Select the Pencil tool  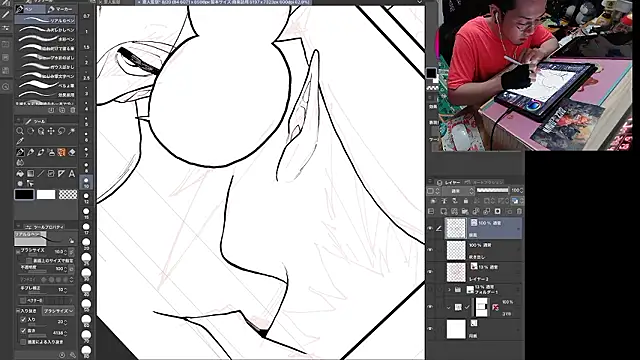pyautogui.click(x=30, y=152)
